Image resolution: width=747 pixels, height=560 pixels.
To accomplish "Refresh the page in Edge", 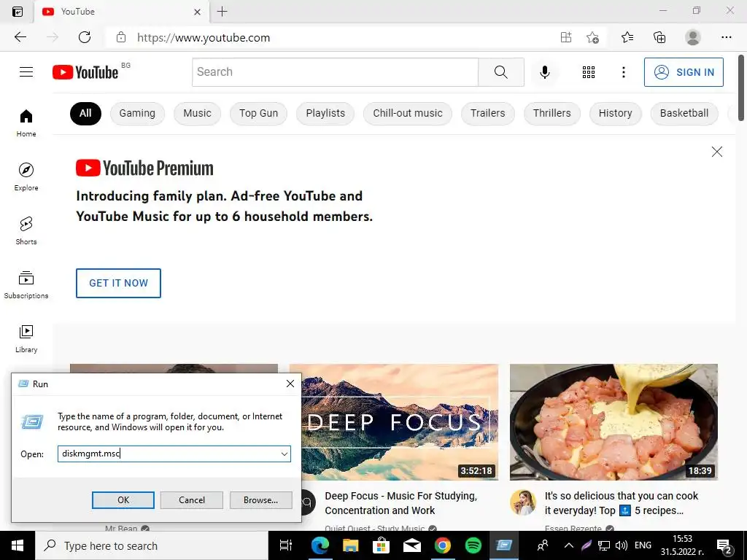I will pos(85,37).
